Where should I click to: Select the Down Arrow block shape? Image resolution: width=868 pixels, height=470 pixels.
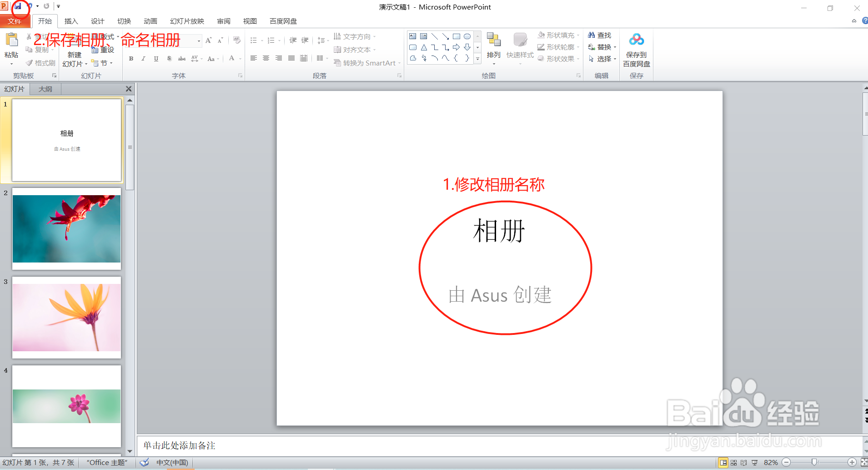pos(467,47)
